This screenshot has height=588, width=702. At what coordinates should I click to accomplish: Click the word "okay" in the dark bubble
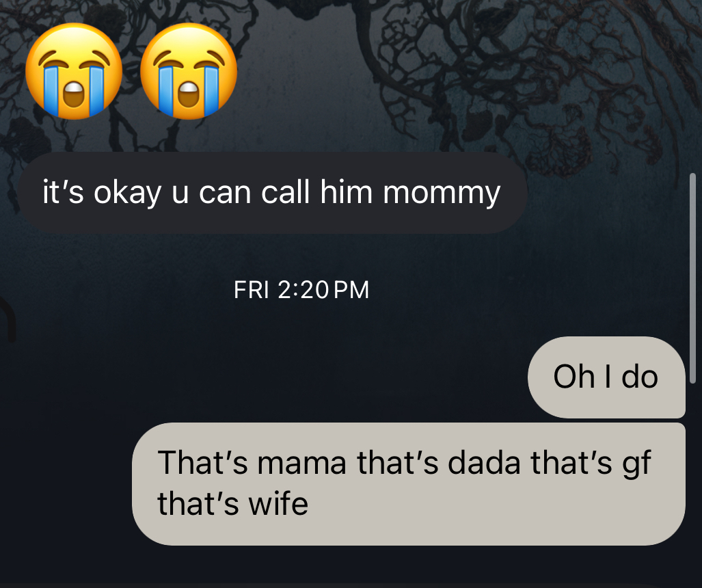pos(127,193)
